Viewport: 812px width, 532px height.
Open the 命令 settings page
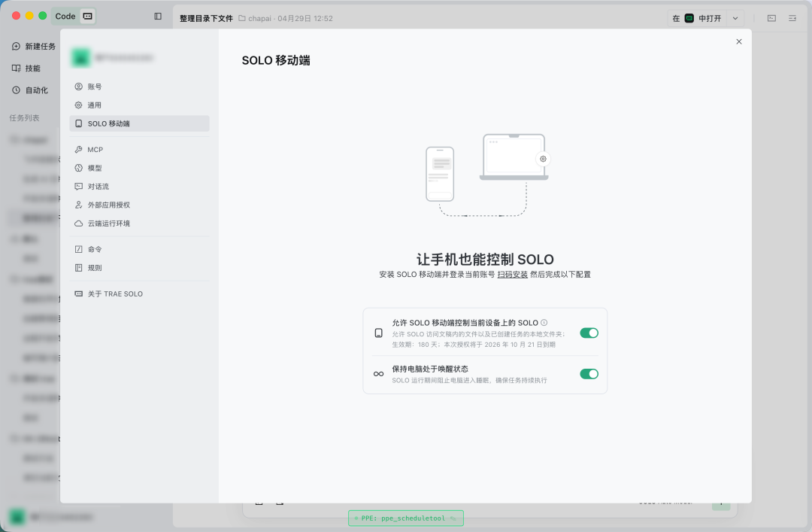tap(139, 249)
